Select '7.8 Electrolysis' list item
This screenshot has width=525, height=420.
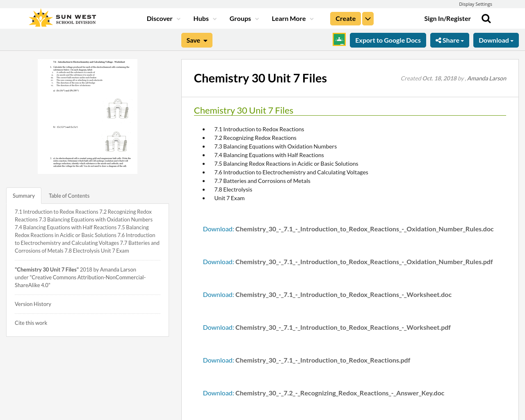(233, 189)
